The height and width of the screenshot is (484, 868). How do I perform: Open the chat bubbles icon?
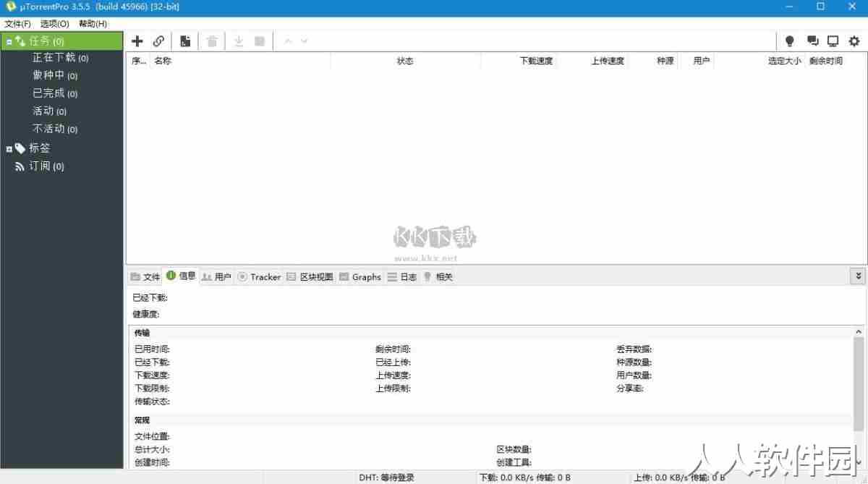click(x=812, y=41)
